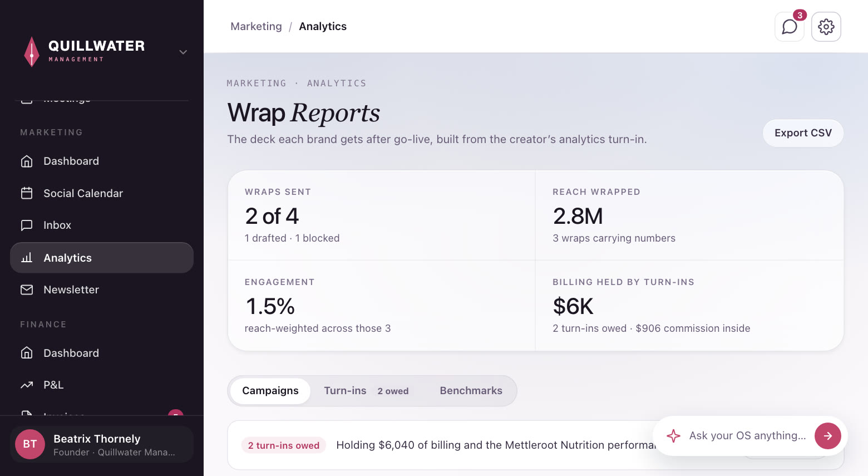Submit the Ask your OS arrow button

[x=828, y=436]
